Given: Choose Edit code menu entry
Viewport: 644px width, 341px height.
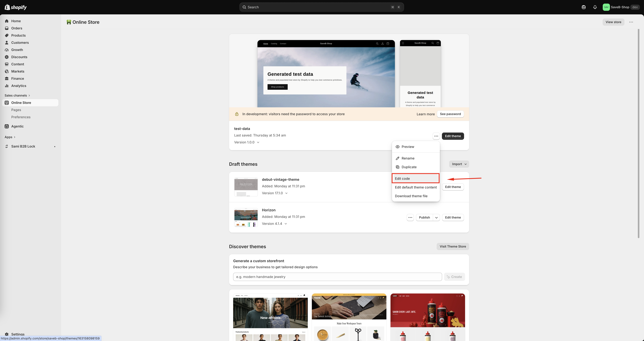Looking at the screenshot, I should (x=415, y=178).
